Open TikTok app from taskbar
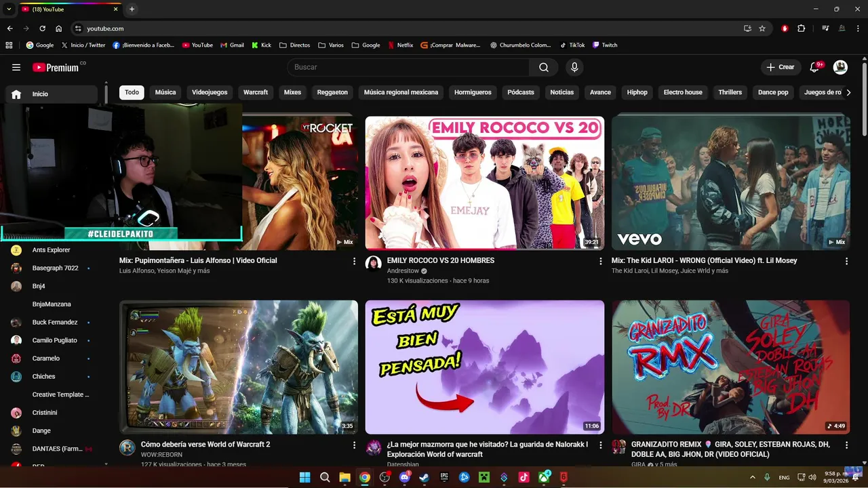 point(524,477)
